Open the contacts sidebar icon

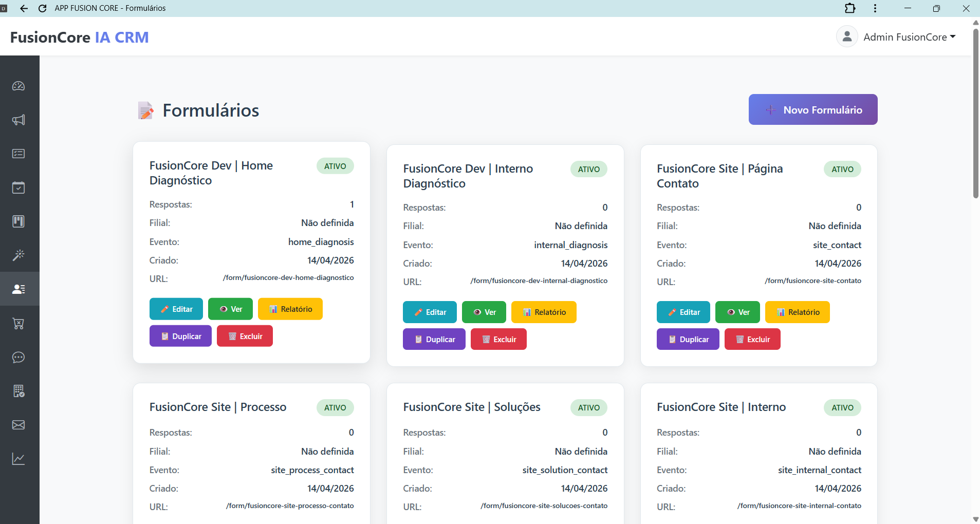pyautogui.click(x=19, y=289)
